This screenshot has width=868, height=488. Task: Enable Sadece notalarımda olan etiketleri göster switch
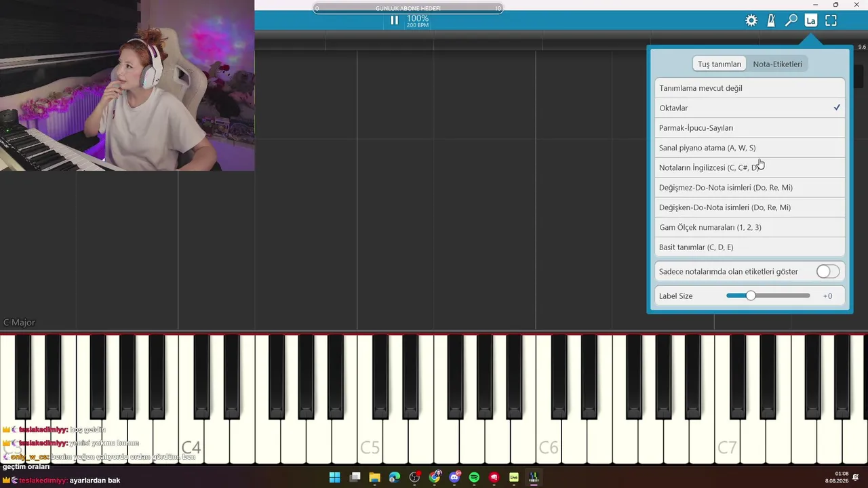827,271
